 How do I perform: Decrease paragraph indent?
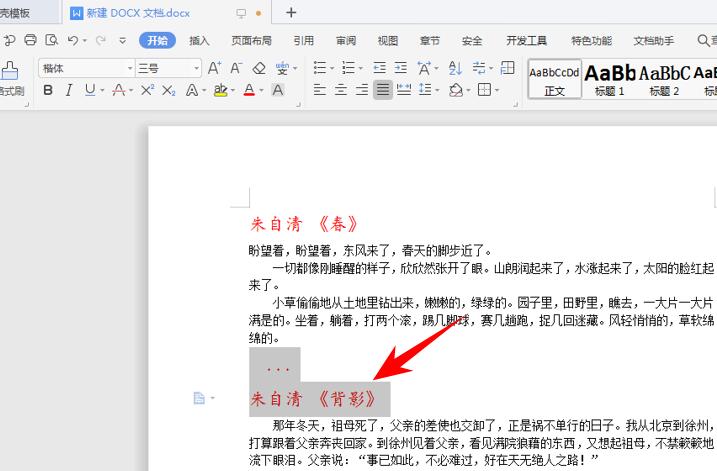click(x=380, y=68)
